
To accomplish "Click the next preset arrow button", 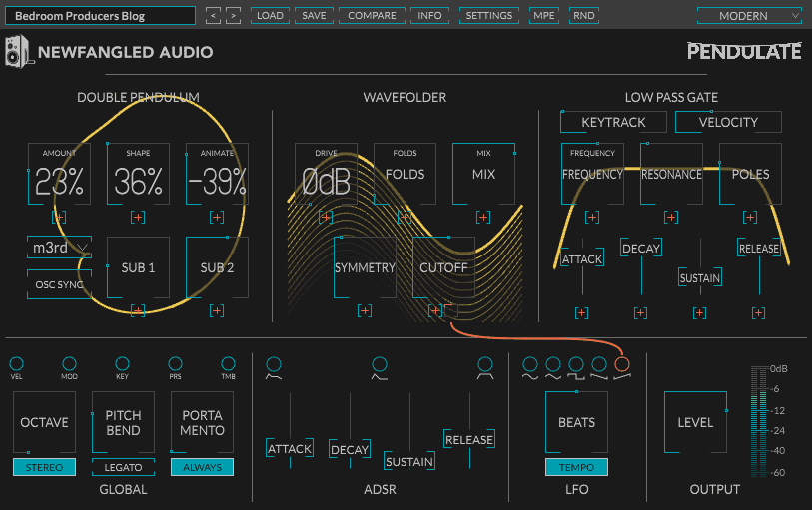I will point(233,16).
